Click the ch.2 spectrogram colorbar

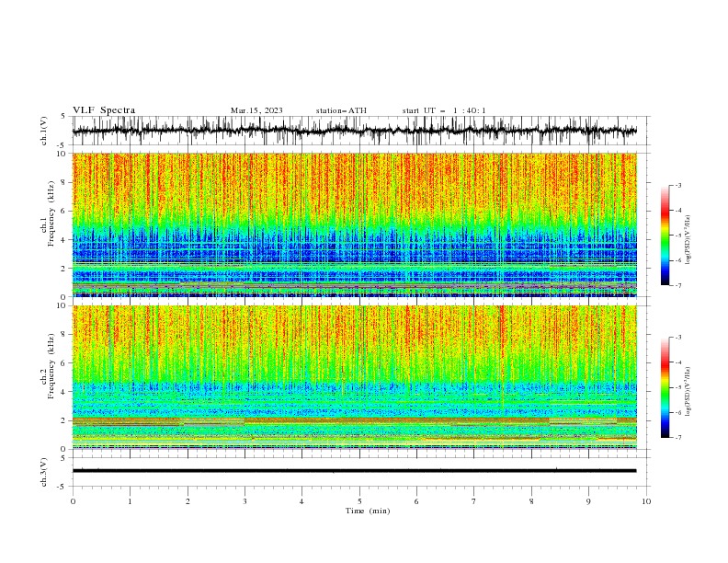click(x=665, y=387)
